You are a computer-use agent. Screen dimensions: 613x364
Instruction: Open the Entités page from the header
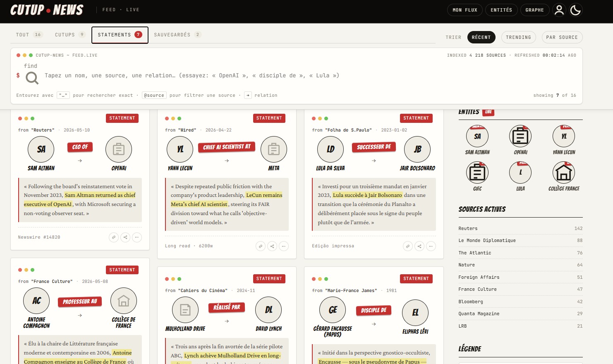pos(501,10)
